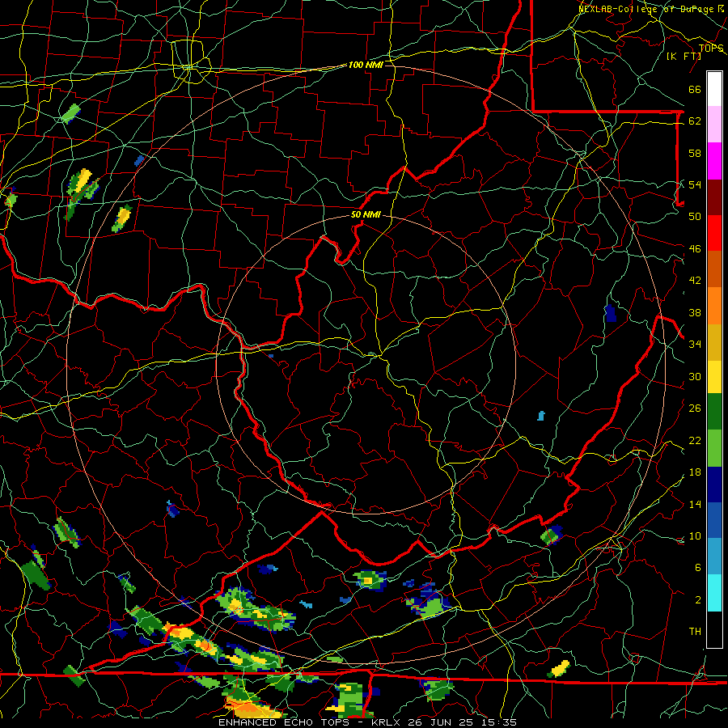The width and height of the screenshot is (728, 728).
Task: Click the white 66 kft legend swatch
Action: pyautogui.click(x=714, y=89)
